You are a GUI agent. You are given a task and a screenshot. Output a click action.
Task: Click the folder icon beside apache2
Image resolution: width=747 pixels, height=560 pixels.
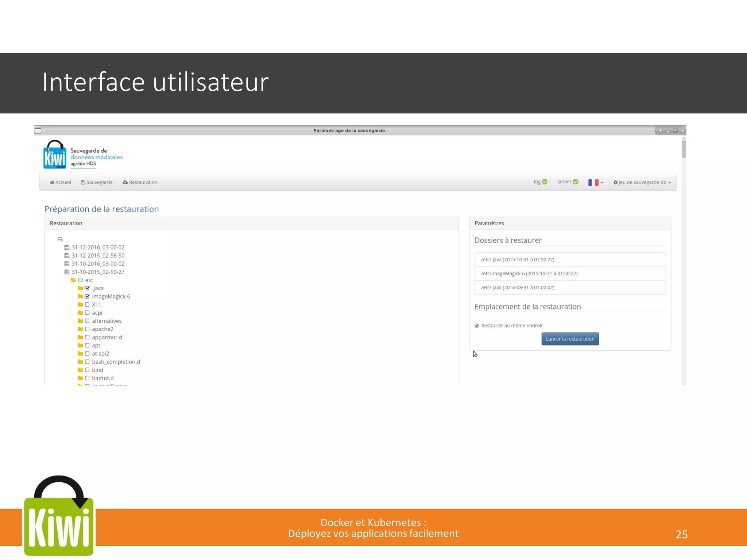[80, 329]
